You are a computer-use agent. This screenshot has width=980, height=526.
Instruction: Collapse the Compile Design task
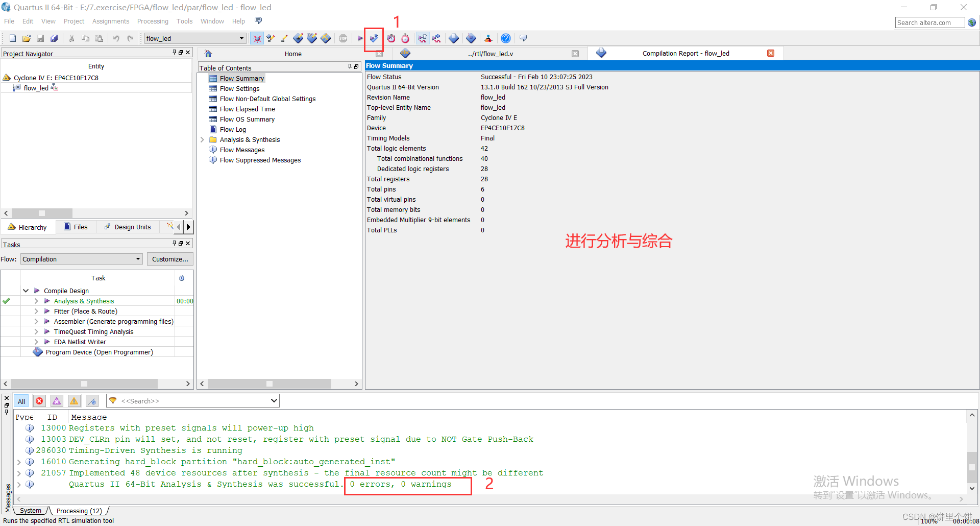click(26, 291)
